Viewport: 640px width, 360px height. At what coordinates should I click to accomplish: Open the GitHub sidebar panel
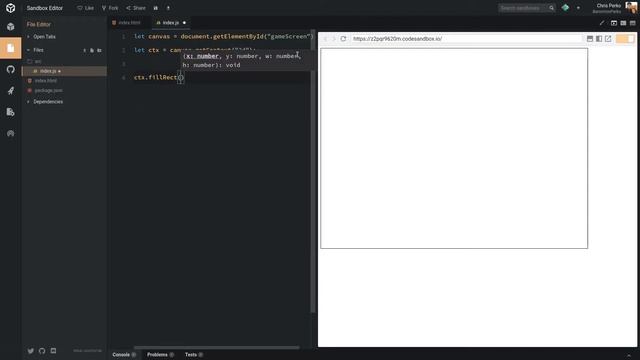click(x=11, y=69)
